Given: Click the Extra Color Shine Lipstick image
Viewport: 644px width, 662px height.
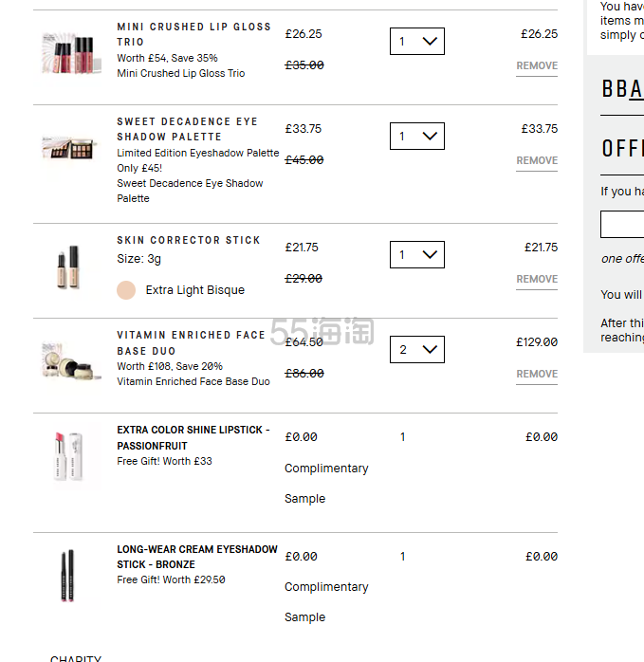Looking at the screenshot, I should coord(68,456).
